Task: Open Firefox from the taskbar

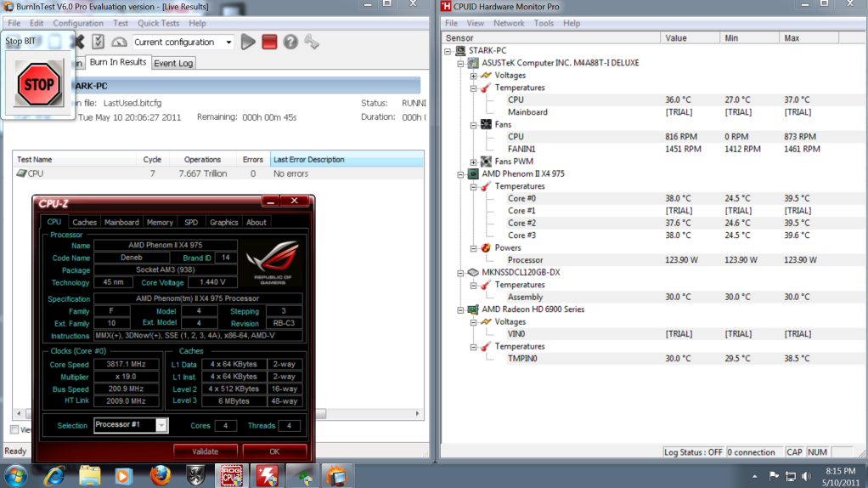Action: point(161,476)
